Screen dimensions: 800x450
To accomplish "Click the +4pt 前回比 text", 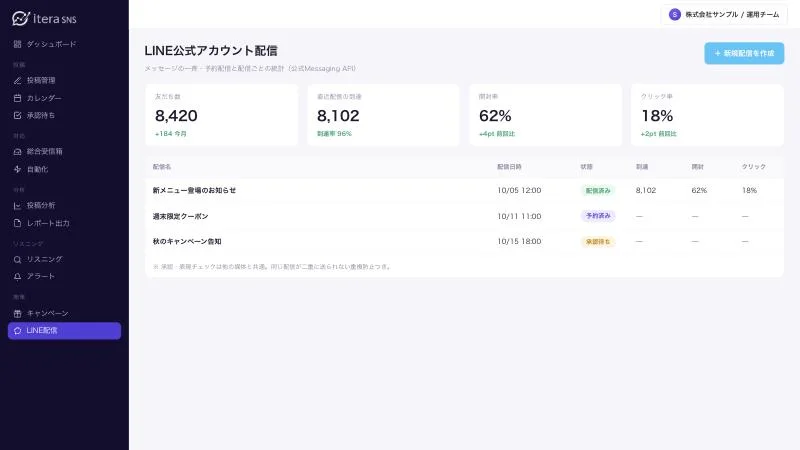I will [x=496, y=134].
